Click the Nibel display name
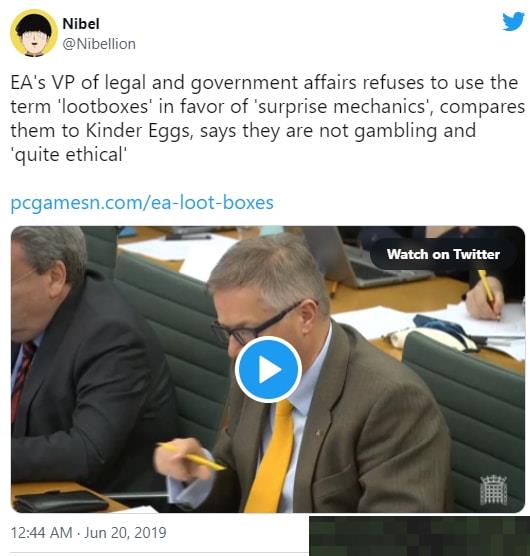The width and height of the screenshot is (530, 556). point(81,24)
